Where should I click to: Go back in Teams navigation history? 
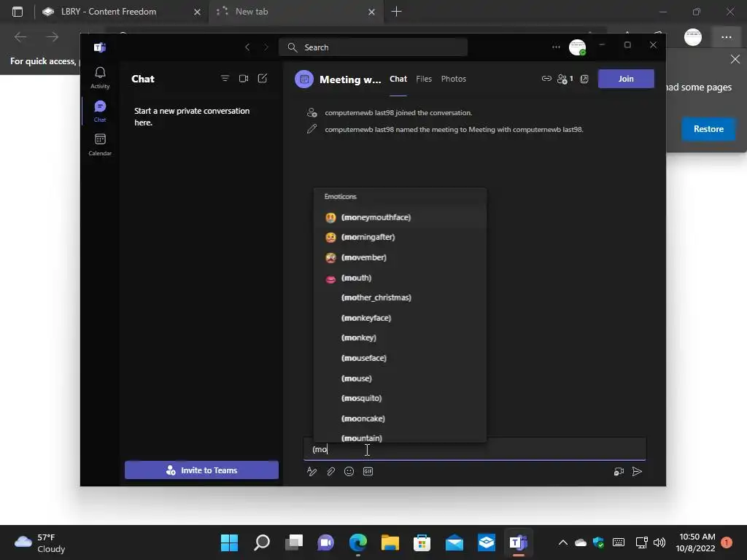247,47
